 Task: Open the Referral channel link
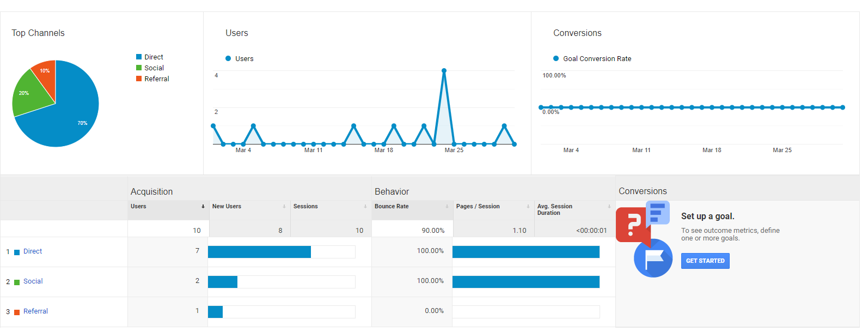(x=35, y=311)
